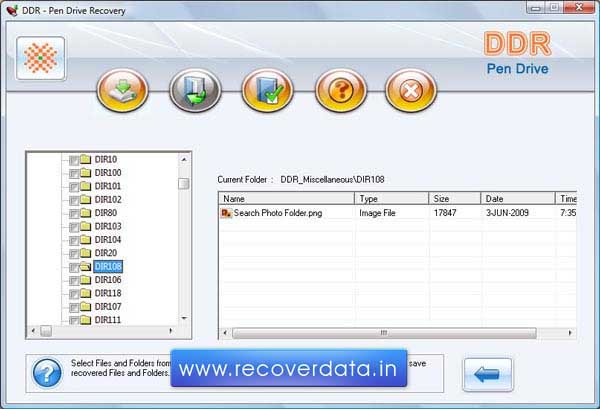
Task: Select the highlighted DIR108 tree label
Action: (108, 266)
